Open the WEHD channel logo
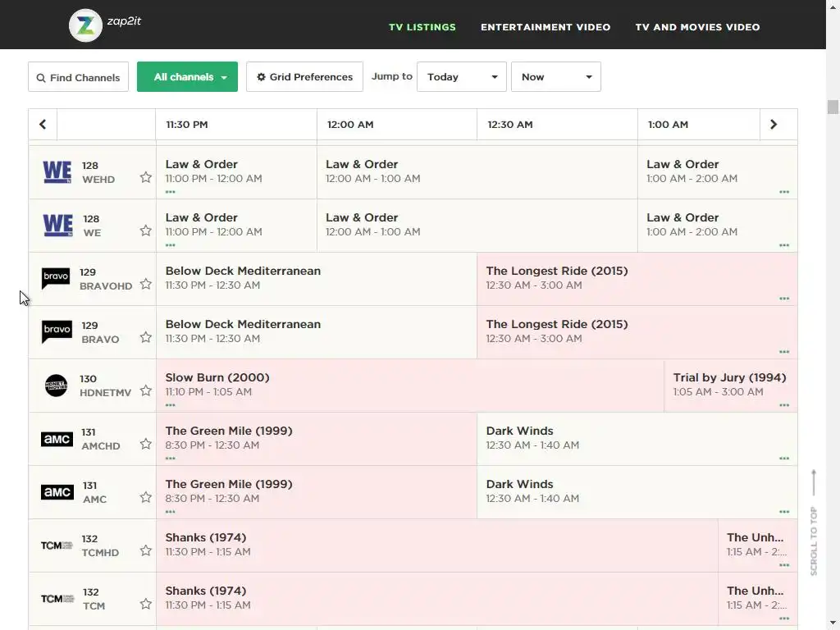This screenshot has width=840, height=630. pos(57,172)
